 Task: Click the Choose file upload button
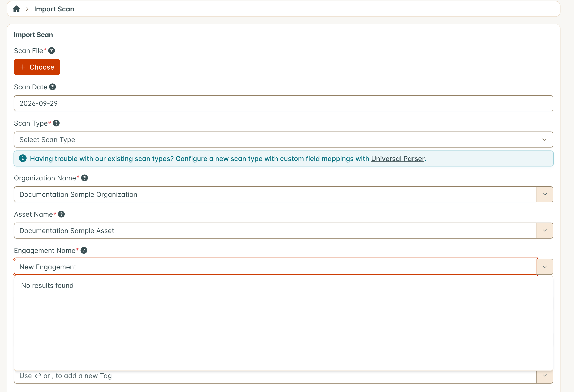[37, 67]
